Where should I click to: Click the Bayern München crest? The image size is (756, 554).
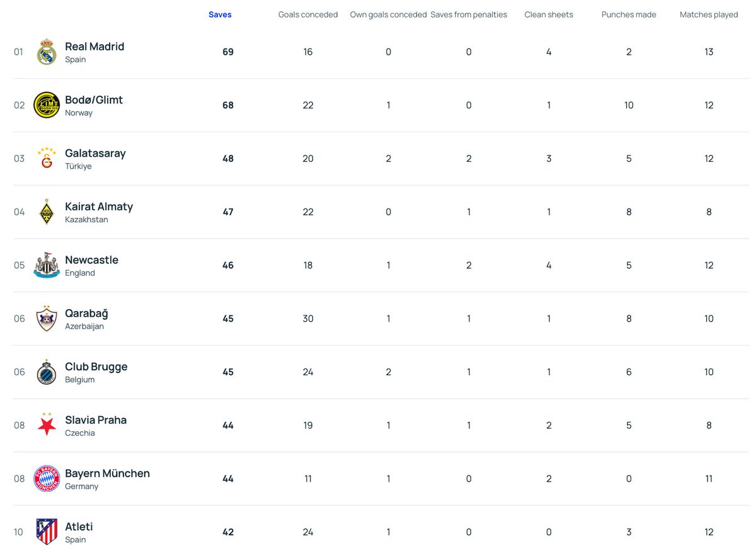[47, 478]
